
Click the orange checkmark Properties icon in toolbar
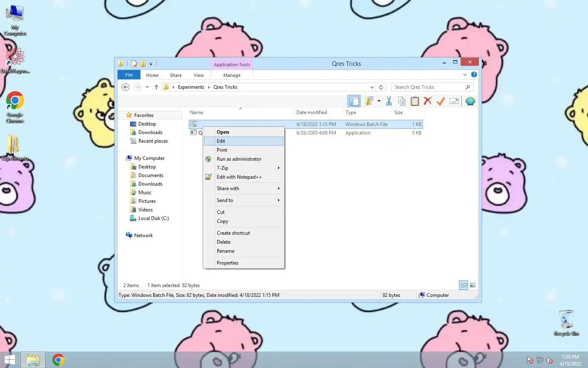pos(441,101)
